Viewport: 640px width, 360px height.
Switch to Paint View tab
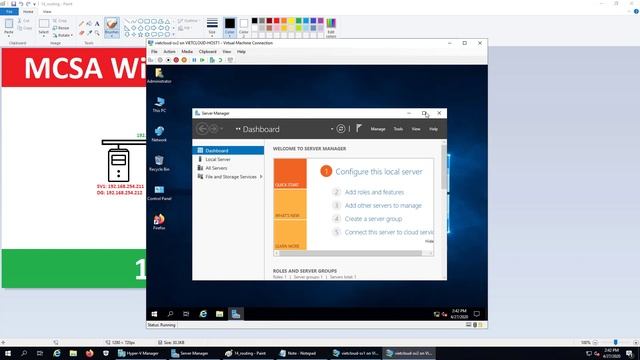pyautogui.click(x=47, y=12)
